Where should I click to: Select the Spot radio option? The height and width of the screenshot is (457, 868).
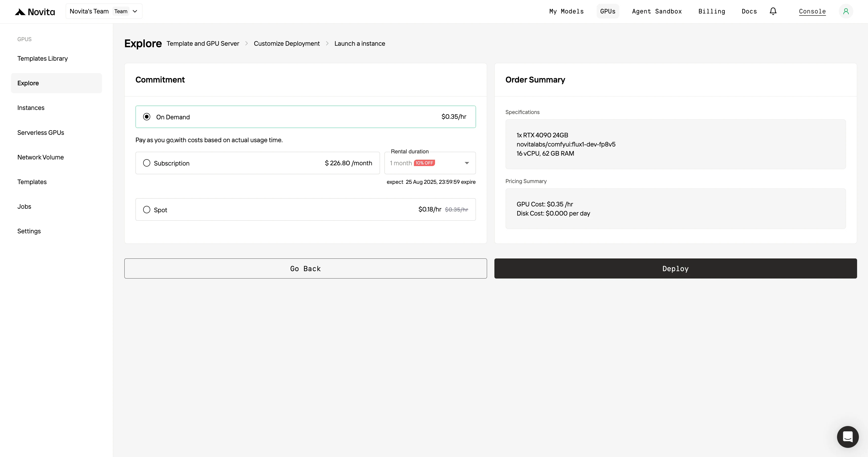[147, 210]
